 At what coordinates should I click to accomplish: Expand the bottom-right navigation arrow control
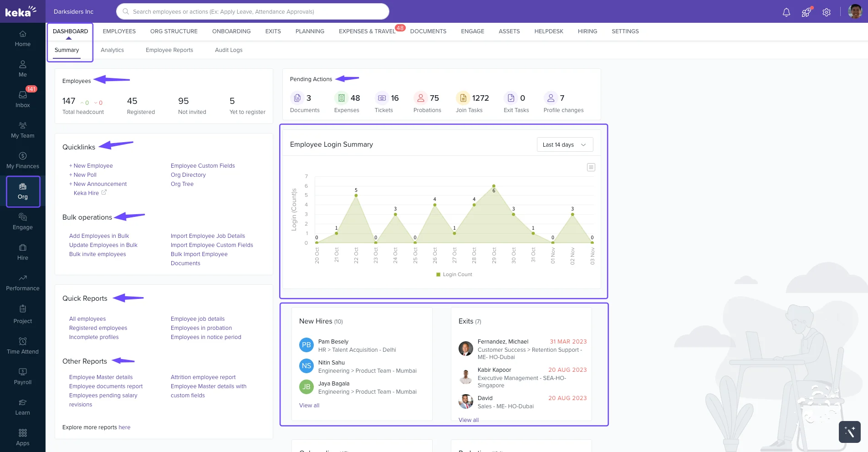coord(849,431)
